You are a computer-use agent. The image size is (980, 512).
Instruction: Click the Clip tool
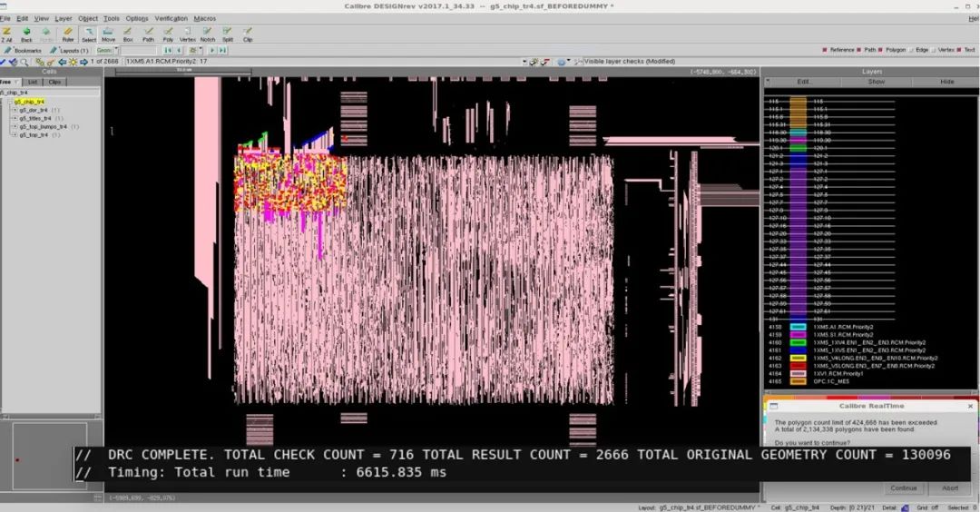click(248, 34)
